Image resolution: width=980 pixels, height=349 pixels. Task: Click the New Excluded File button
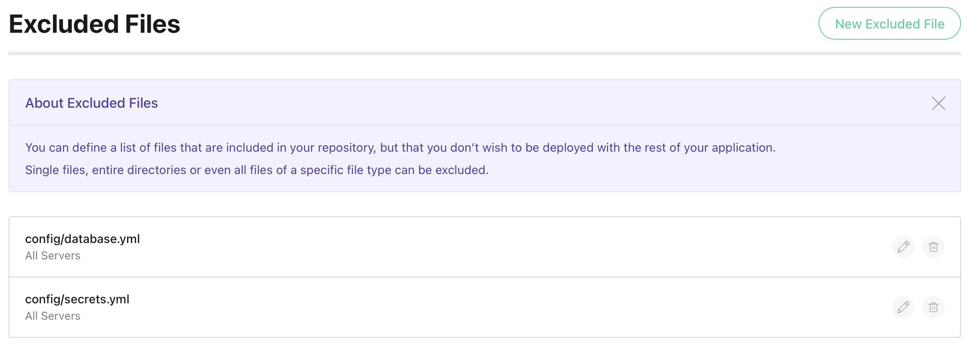pyautogui.click(x=889, y=23)
